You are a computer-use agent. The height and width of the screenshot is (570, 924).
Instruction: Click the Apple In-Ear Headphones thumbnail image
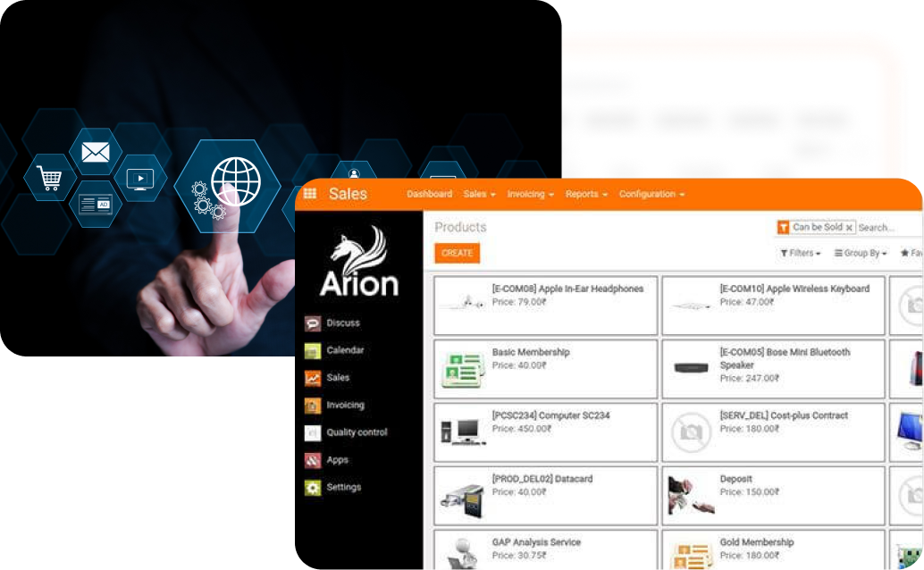tap(463, 303)
